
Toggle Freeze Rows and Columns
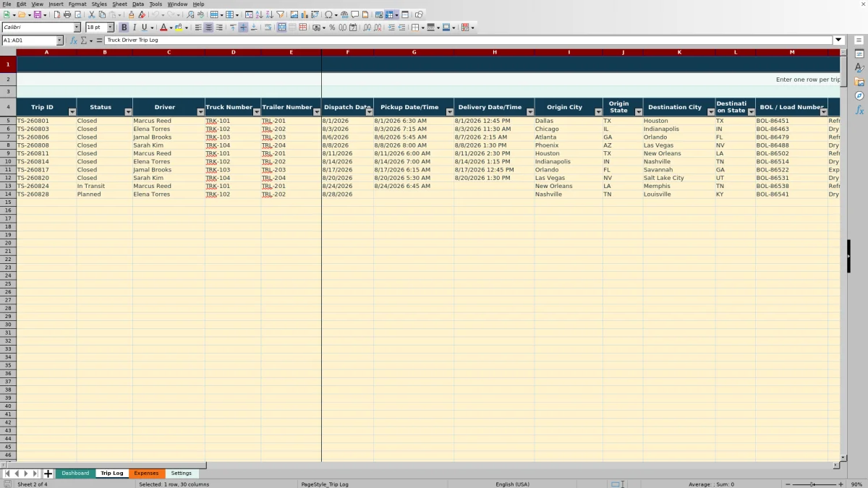[x=391, y=14]
